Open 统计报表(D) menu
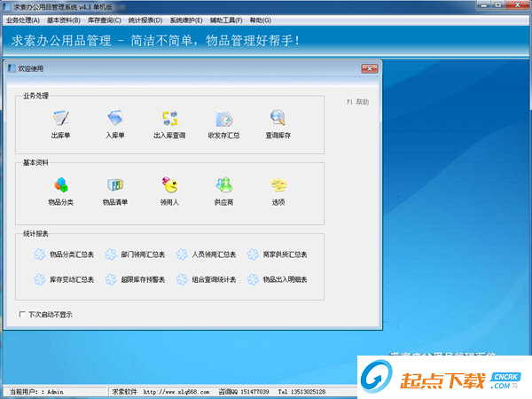The image size is (532, 399). point(145,20)
